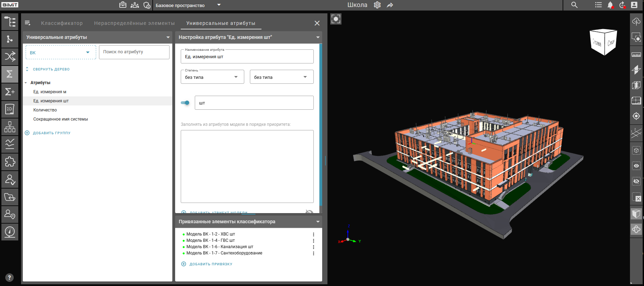Open the hierarchy diagram tool

pos(10,127)
